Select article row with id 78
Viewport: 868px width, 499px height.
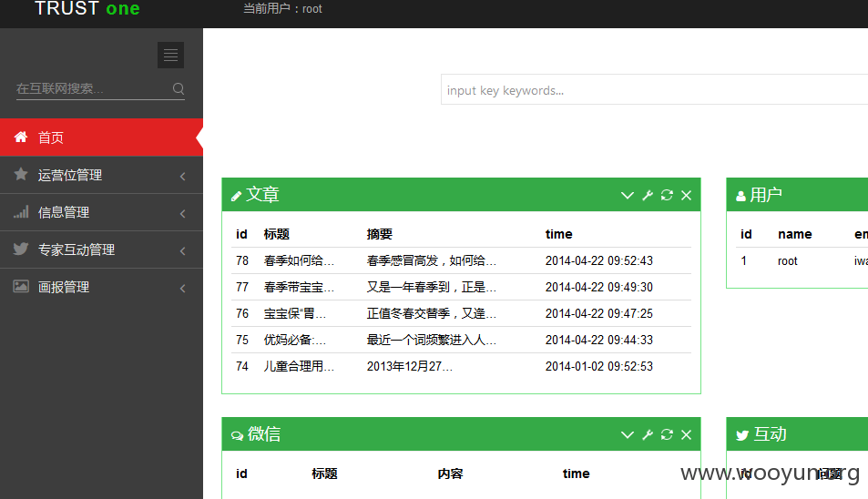(x=461, y=260)
